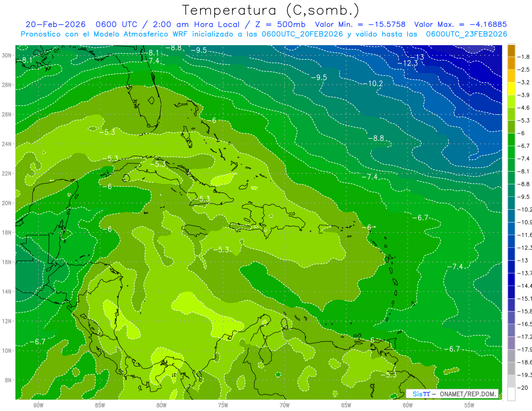Click the init time '0600UTC_20FEB2026'
The image size is (532, 411).
pyautogui.click(x=302, y=34)
